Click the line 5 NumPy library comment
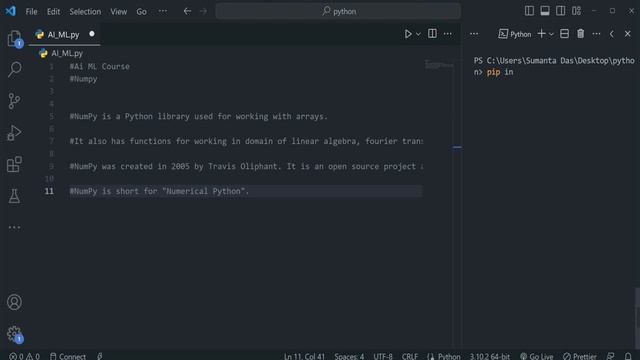640x360 pixels. point(198,116)
